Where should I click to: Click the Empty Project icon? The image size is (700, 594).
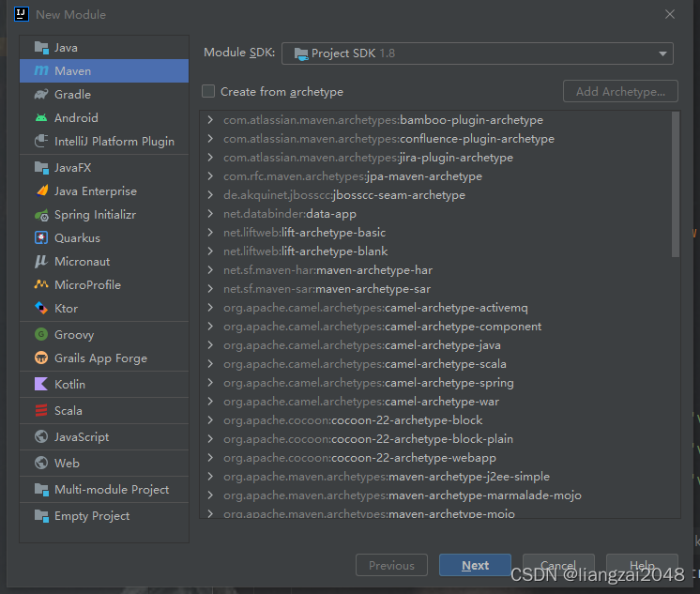click(x=41, y=516)
